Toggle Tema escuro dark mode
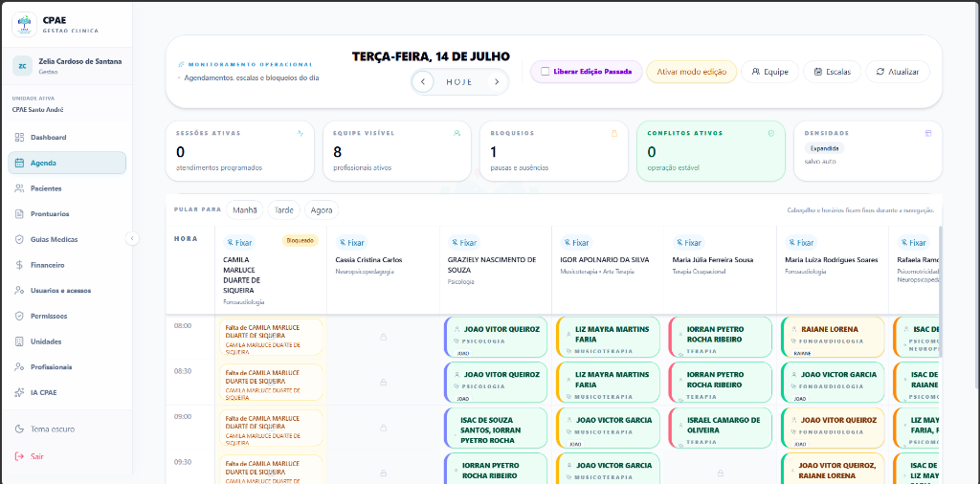The image size is (980, 484). pos(67,429)
